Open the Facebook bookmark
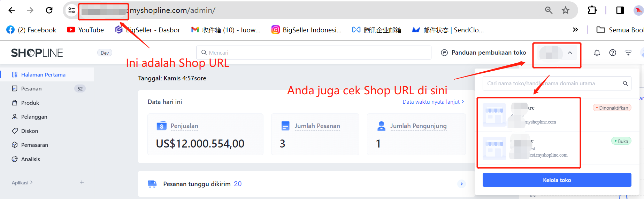Viewport: 644px width, 199px height. tap(31, 30)
